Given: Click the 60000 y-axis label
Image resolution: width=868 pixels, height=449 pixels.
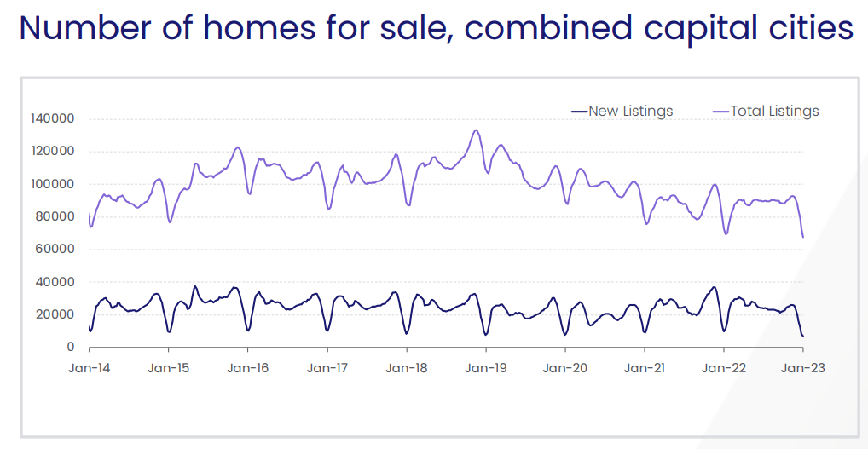Looking at the screenshot, I should 55,249.
